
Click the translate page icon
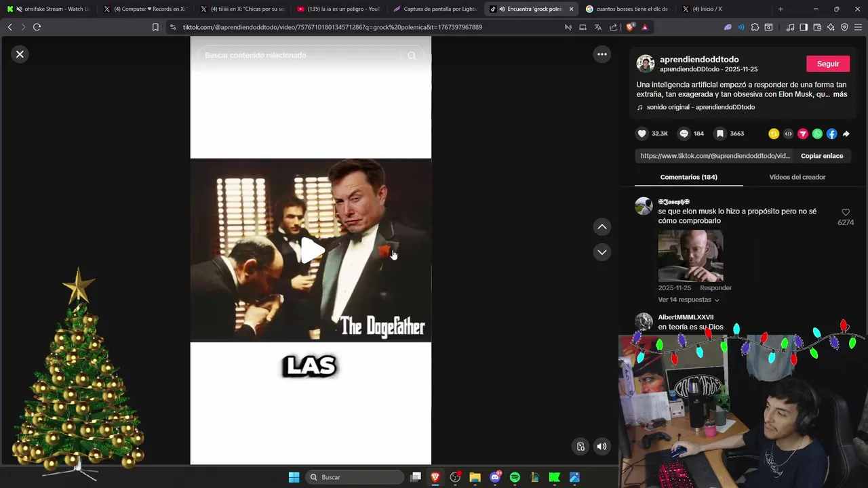pyautogui.click(x=597, y=27)
